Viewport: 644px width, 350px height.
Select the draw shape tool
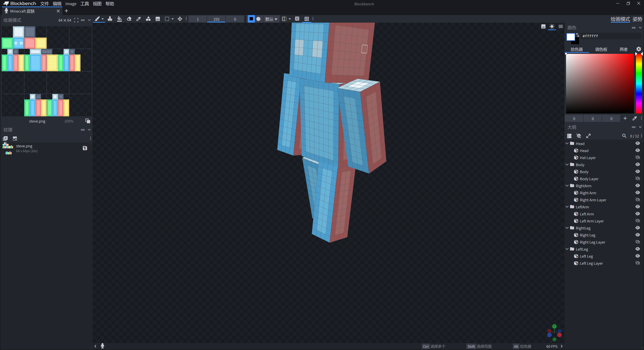(x=148, y=19)
